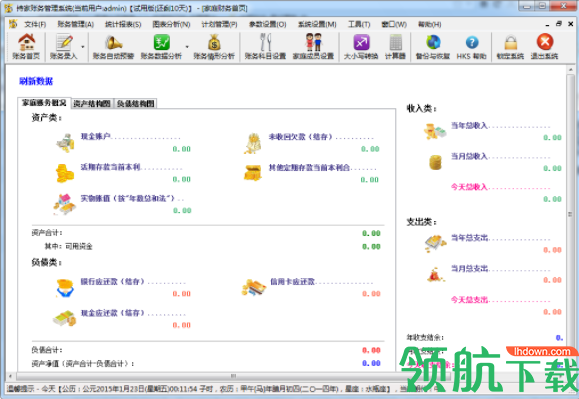Click the 实物账值 entry text

point(128,198)
